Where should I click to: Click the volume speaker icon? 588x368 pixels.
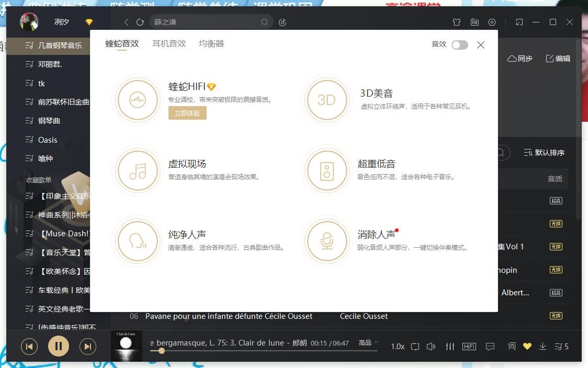pos(431,347)
